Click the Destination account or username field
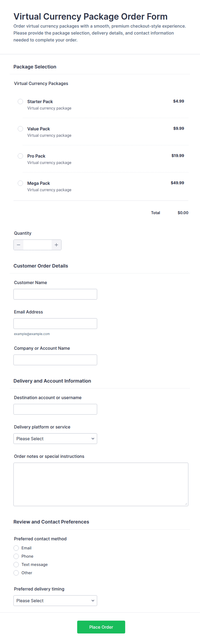The height and width of the screenshot is (644, 200). 55,409
